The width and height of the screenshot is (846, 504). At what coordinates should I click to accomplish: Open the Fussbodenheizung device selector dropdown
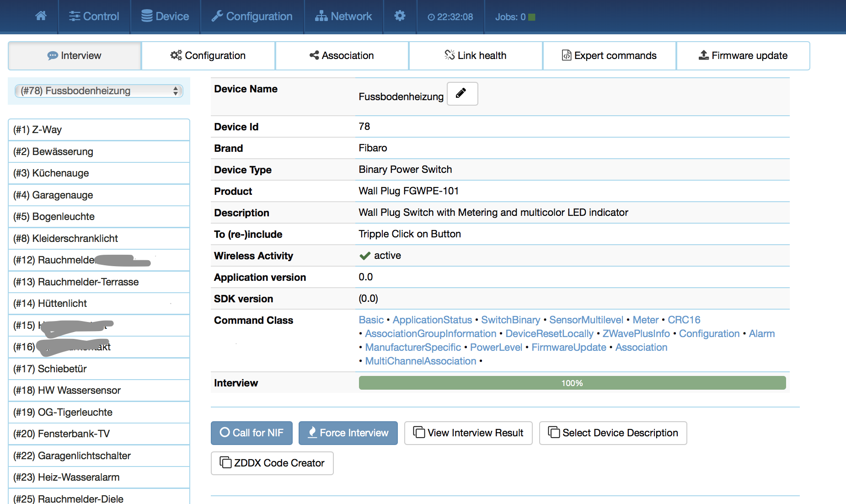coord(99,91)
